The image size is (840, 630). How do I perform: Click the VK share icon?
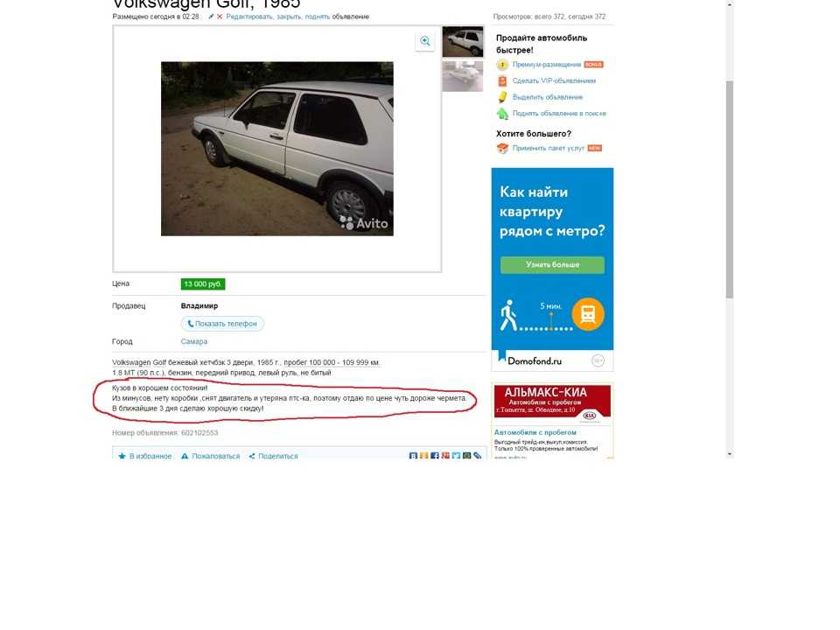tap(413, 455)
